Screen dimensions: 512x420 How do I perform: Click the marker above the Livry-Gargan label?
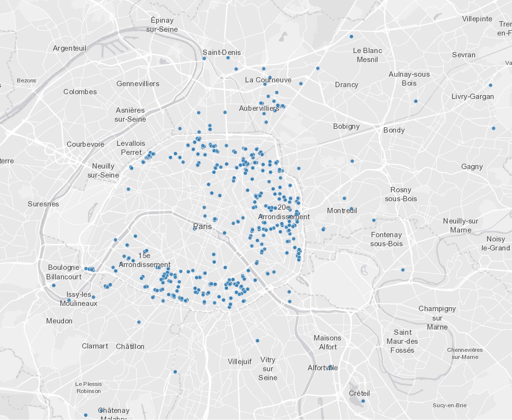click(490, 85)
